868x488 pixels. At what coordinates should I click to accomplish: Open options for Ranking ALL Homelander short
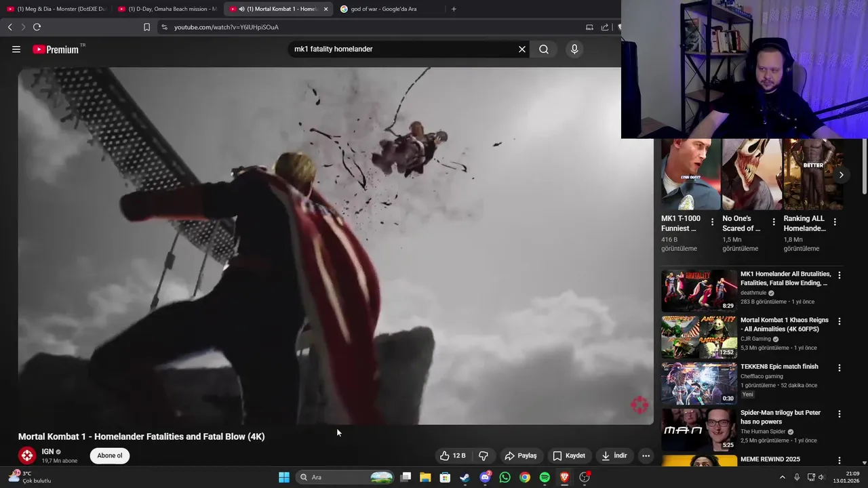tap(835, 222)
